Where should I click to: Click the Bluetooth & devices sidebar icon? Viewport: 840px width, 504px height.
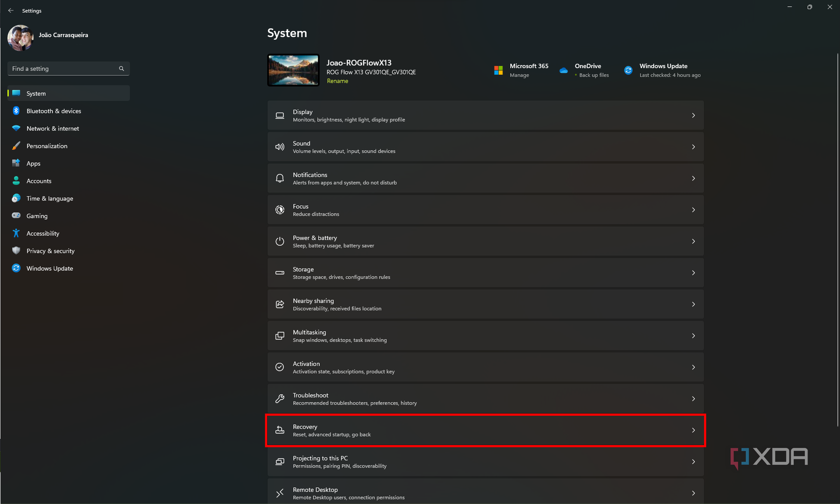coord(16,111)
